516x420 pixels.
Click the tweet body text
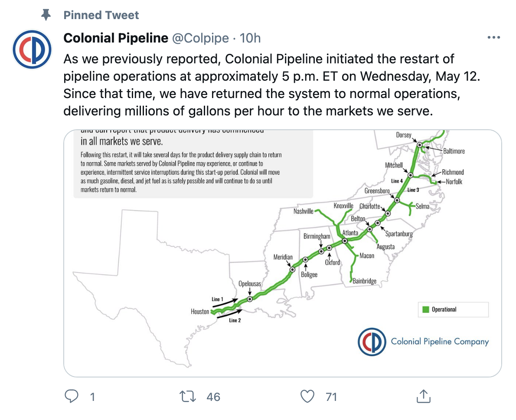[256, 85]
